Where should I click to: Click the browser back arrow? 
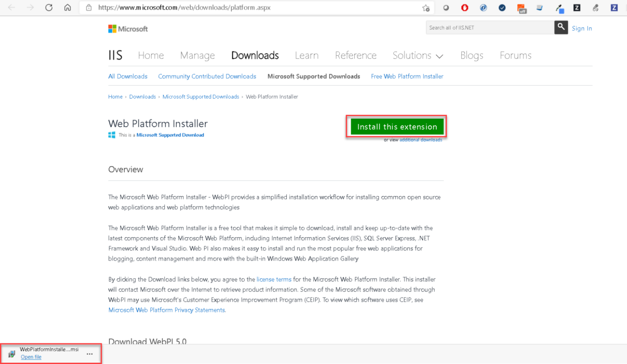(x=11, y=7)
